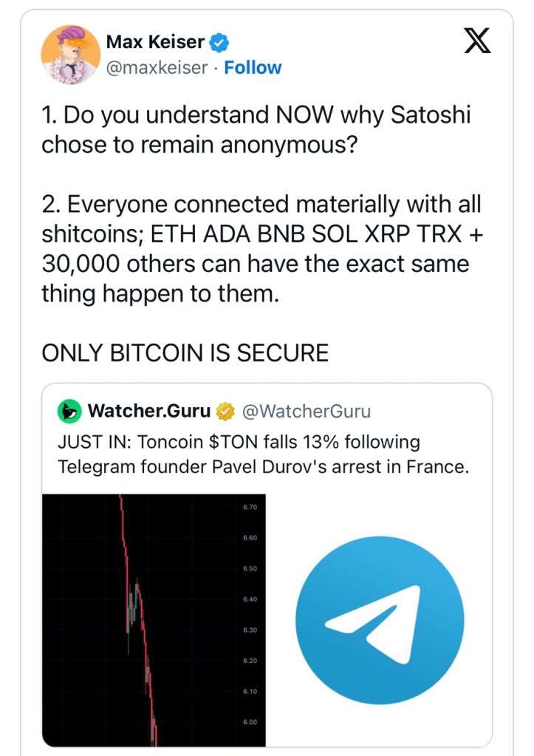The height and width of the screenshot is (756, 534).
Task: Click the 6.00 price label on chart
Action: click(x=249, y=722)
